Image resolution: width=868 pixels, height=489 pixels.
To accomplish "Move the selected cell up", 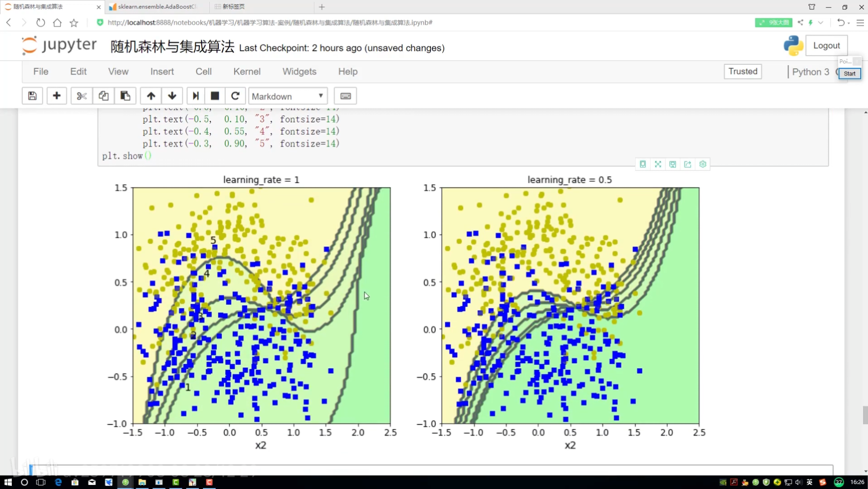I will 151,96.
